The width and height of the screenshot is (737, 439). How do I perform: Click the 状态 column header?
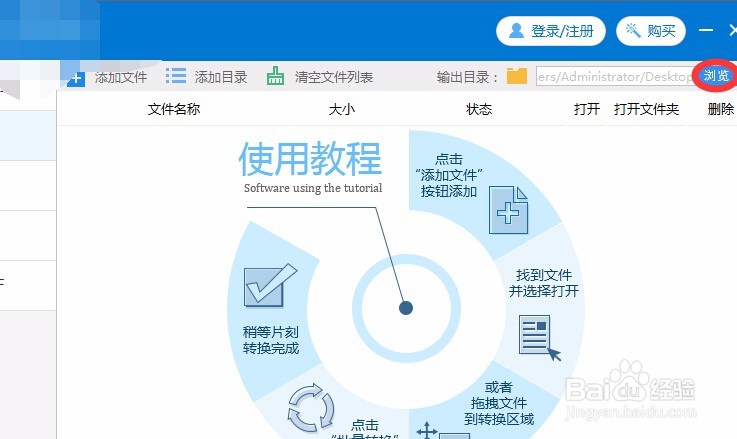click(479, 109)
